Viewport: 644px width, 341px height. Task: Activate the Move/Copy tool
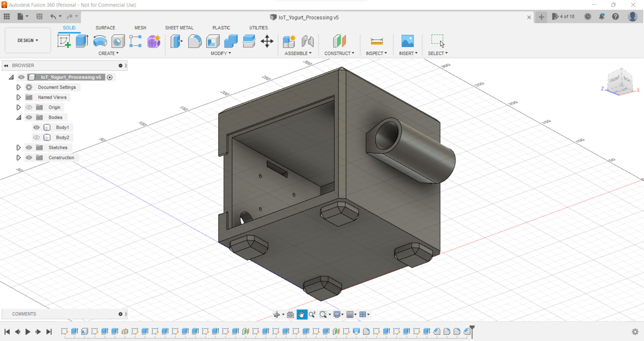click(x=267, y=41)
